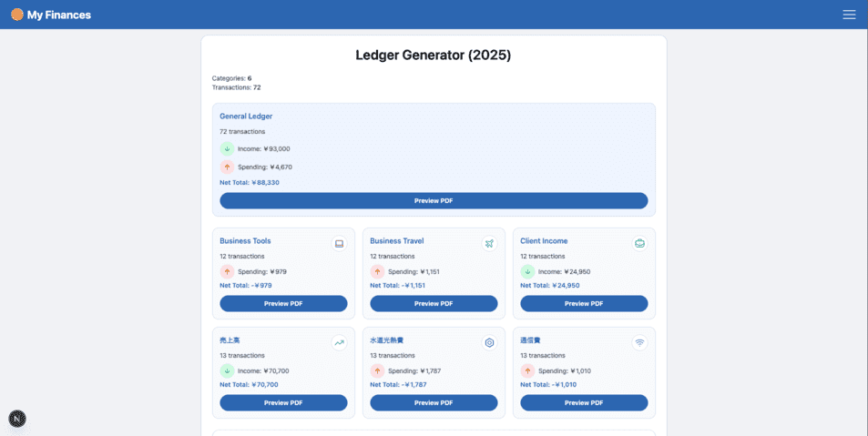The height and width of the screenshot is (436, 868).
Task: Click the 売上高 trending chart icon
Action: (x=339, y=343)
